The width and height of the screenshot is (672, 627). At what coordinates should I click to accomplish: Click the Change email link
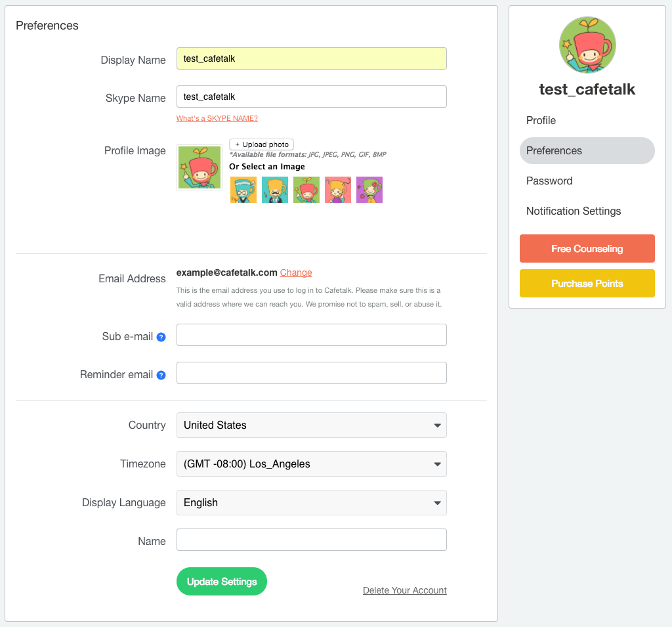[x=296, y=272]
